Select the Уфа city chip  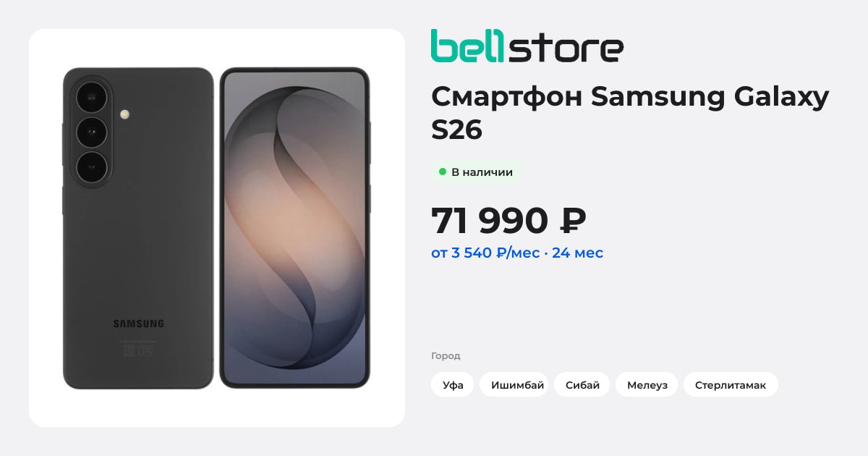coord(453,384)
